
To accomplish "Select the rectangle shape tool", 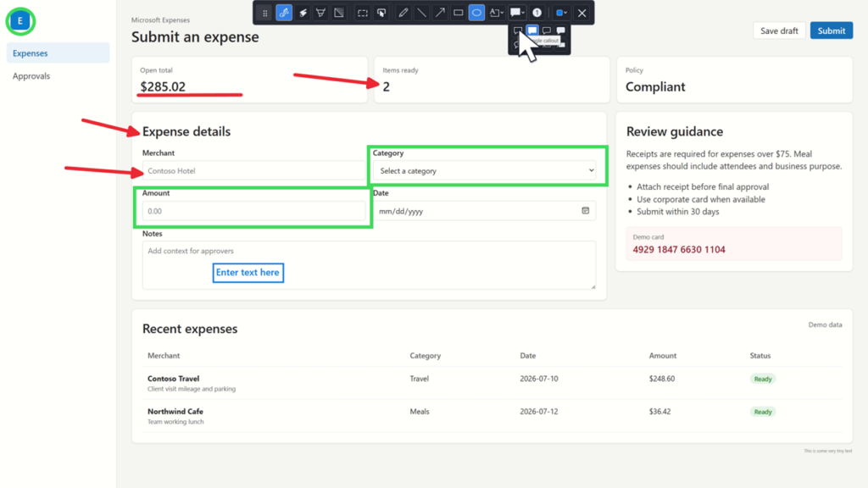I will click(458, 13).
